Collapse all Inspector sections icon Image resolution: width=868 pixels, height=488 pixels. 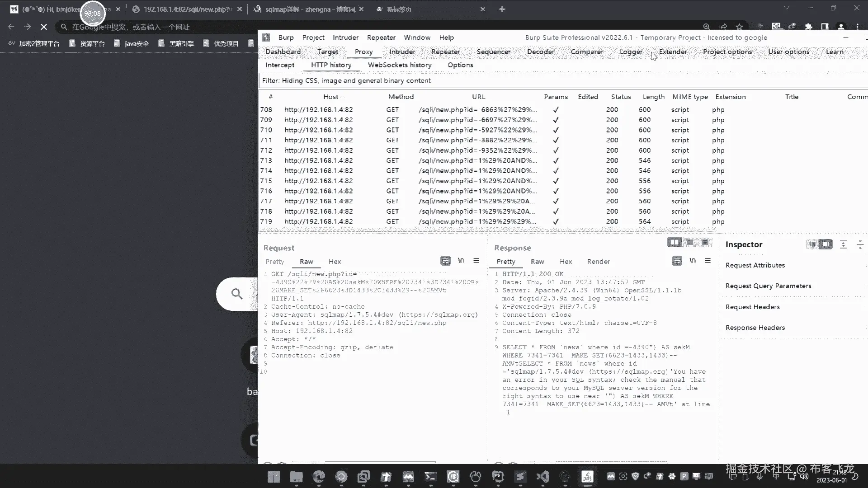pos(860,244)
